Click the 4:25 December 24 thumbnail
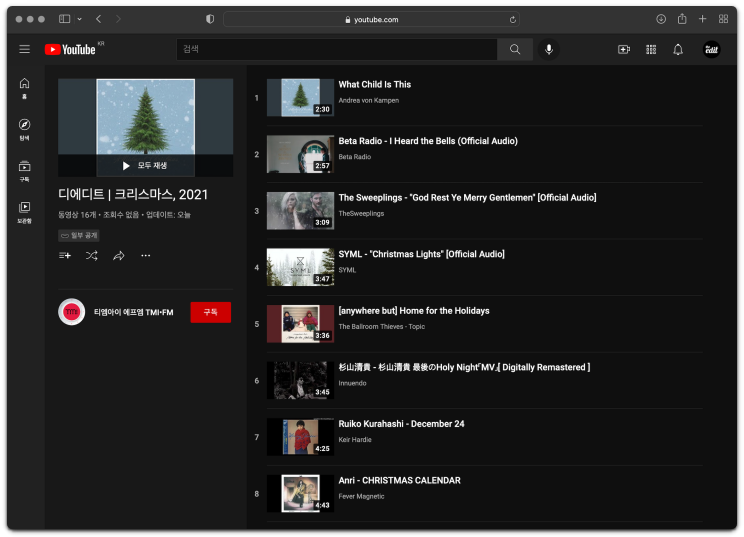 tap(300, 437)
